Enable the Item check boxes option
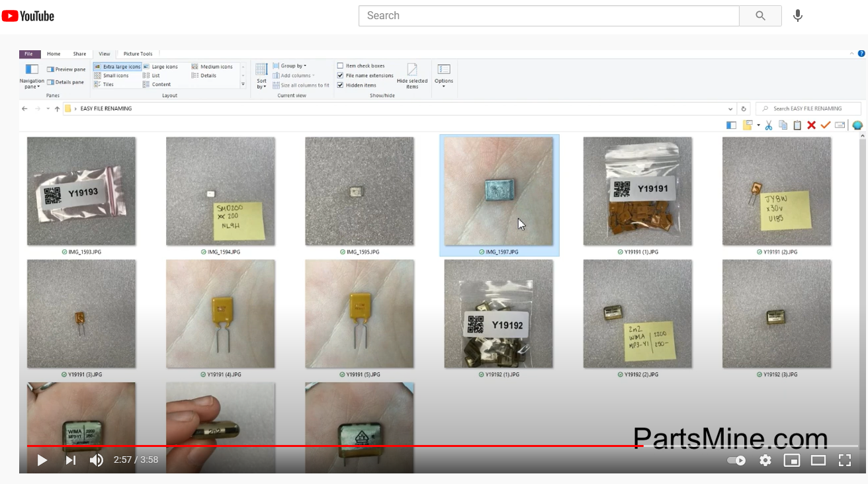868x484 pixels. pos(340,65)
